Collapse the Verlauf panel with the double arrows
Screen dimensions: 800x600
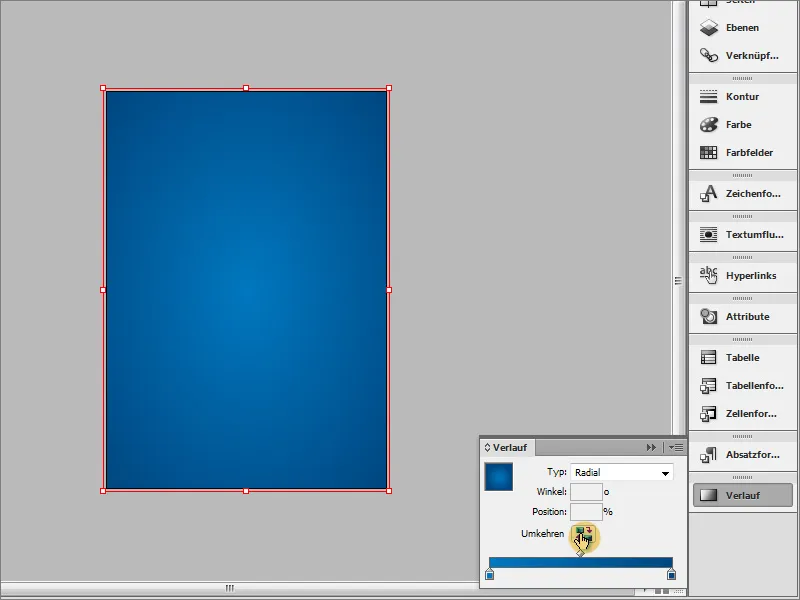pos(653,448)
